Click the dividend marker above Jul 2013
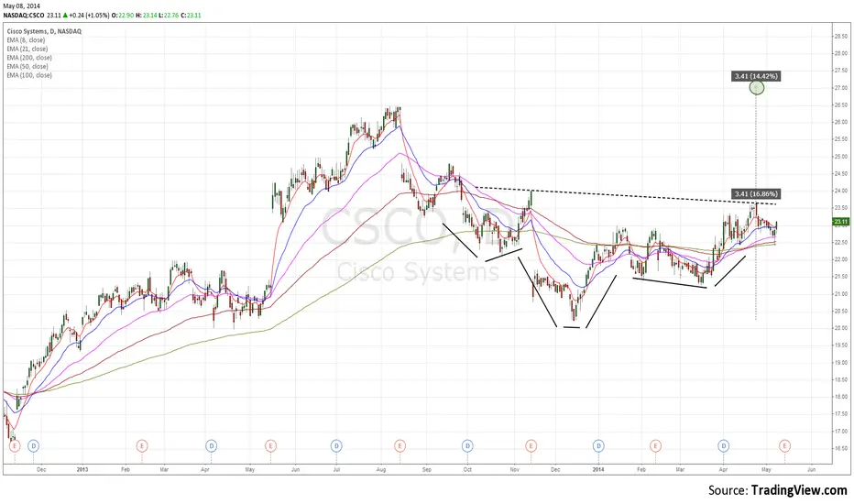Viewport: 854px width, 504px height. [336, 445]
